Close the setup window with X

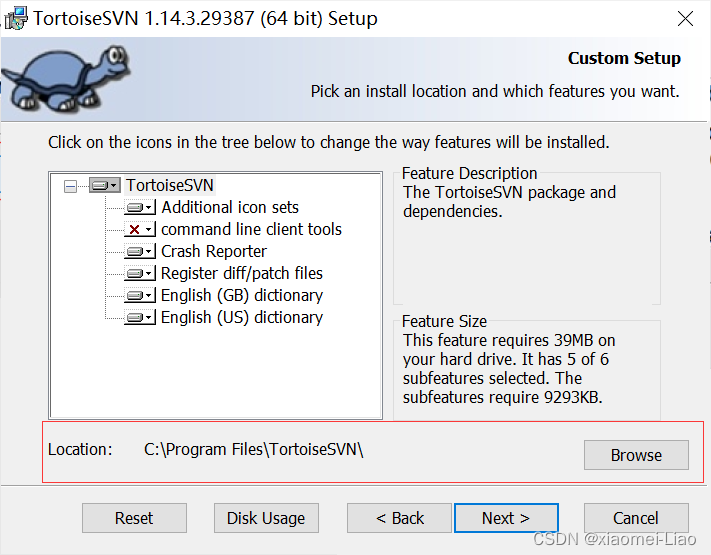[x=685, y=19]
